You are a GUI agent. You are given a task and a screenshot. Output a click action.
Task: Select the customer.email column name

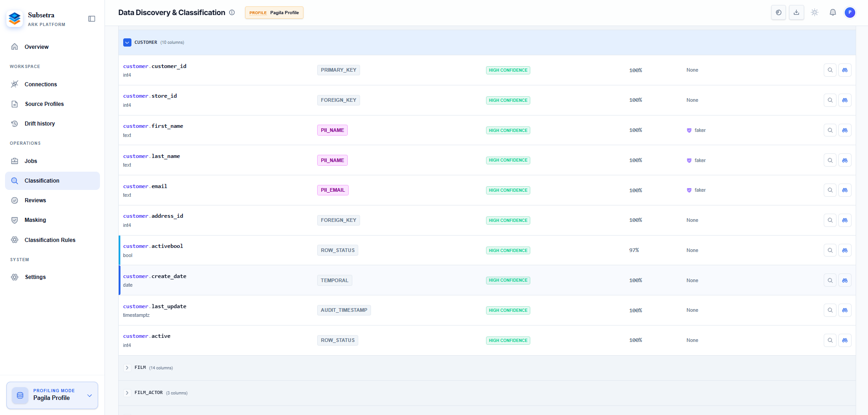click(145, 186)
